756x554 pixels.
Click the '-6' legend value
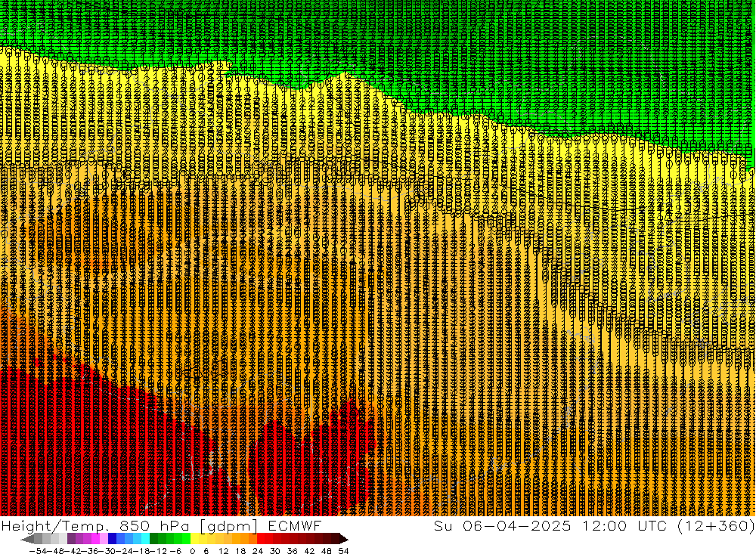pyautogui.click(x=175, y=551)
